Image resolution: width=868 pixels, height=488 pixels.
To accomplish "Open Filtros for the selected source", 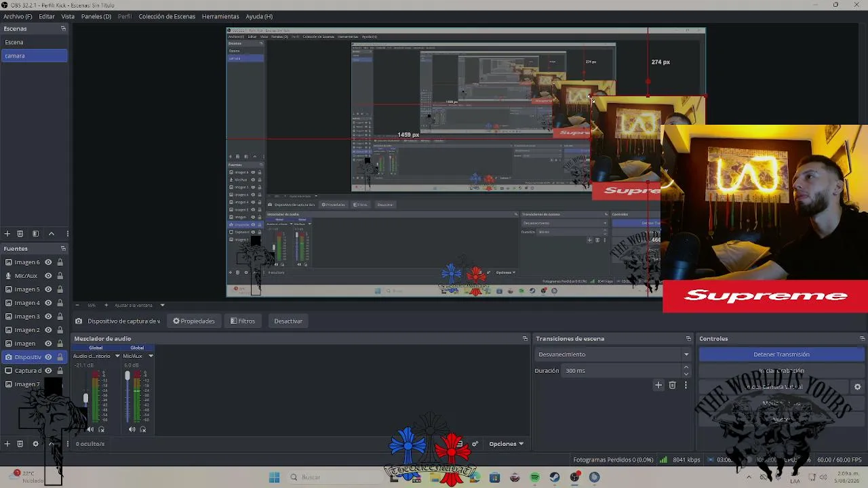I will (x=243, y=321).
